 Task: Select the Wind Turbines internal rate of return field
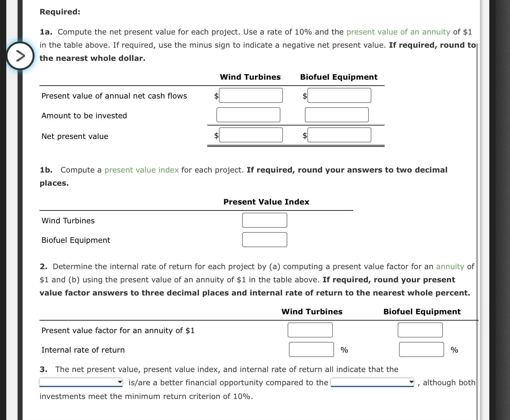pyautogui.click(x=311, y=349)
